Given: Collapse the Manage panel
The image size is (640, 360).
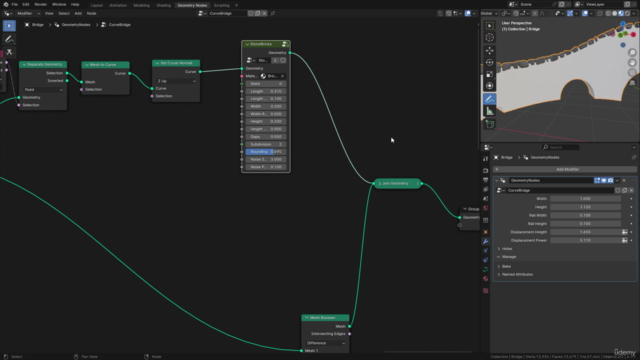Looking at the screenshot, I should coord(499,257).
